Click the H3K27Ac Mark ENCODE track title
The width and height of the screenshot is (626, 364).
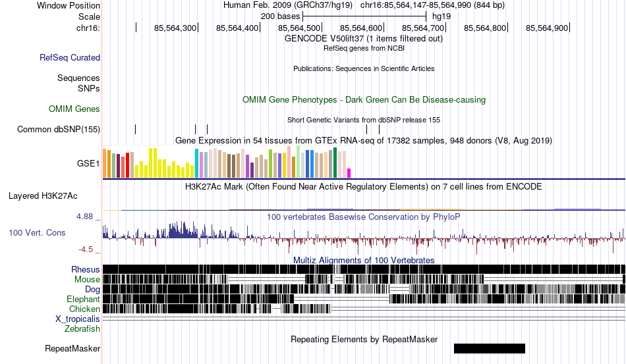(x=364, y=186)
